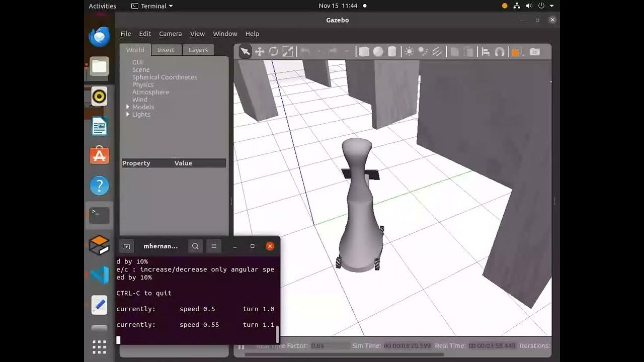Switch to the World tab
Image resolution: width=644 pixels, height=362 pixels.
[135, 50]
